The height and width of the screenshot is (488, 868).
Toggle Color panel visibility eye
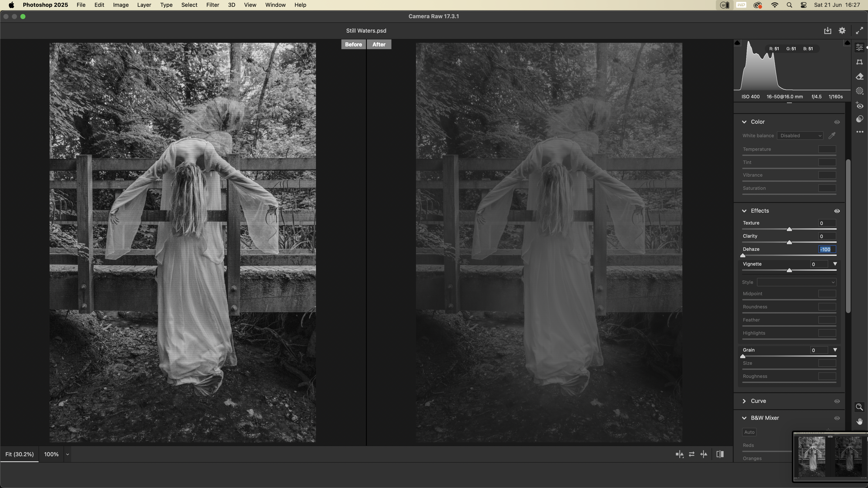[x=837, y=122]
